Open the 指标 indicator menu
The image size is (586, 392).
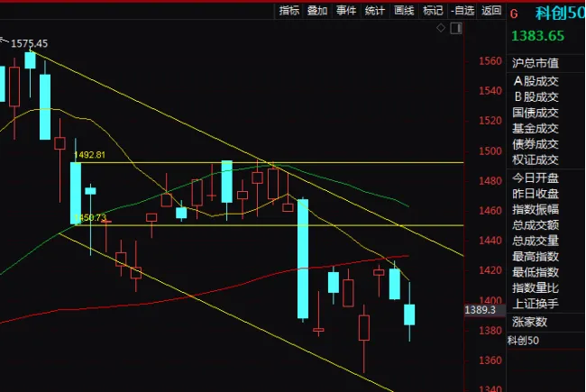click(288, 11)
